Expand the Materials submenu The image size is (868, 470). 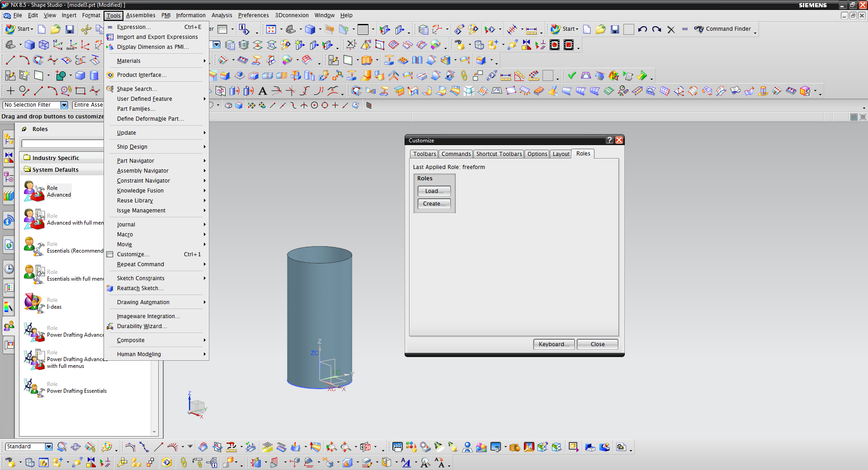click(x=156, y=61)
